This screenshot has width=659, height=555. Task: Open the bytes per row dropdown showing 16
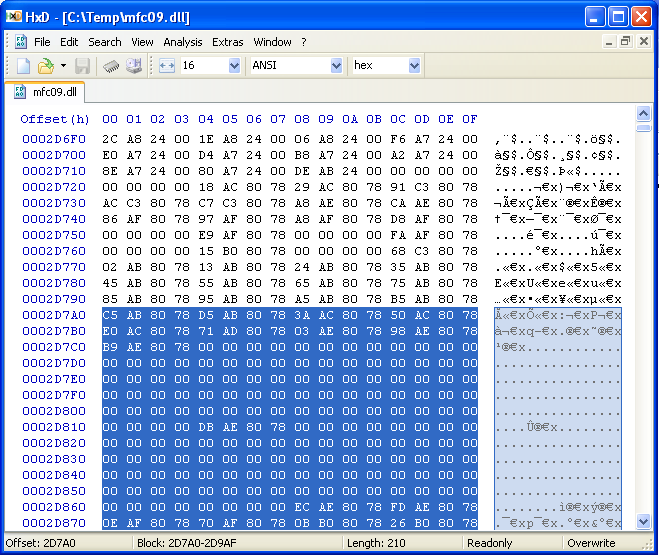234,66
